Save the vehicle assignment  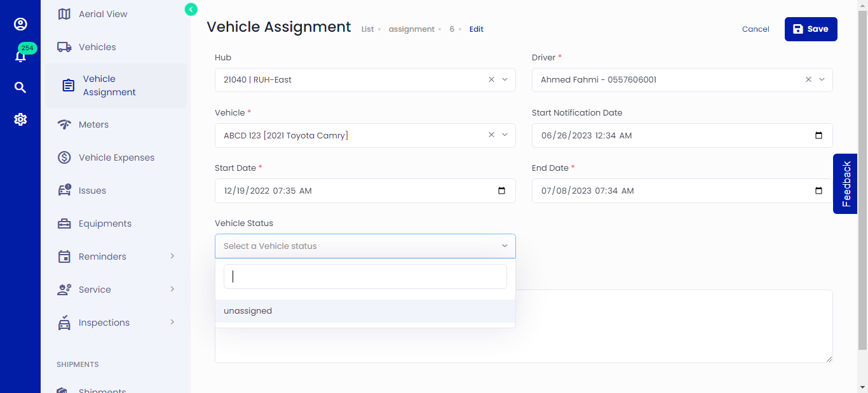[810, 29]
